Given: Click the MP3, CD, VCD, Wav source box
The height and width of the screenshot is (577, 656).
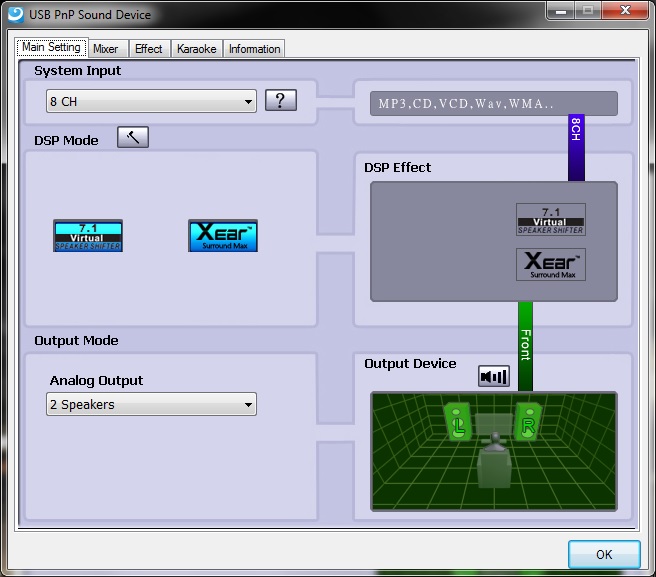Looking at the screenshot, I should [x=494, y=103].
